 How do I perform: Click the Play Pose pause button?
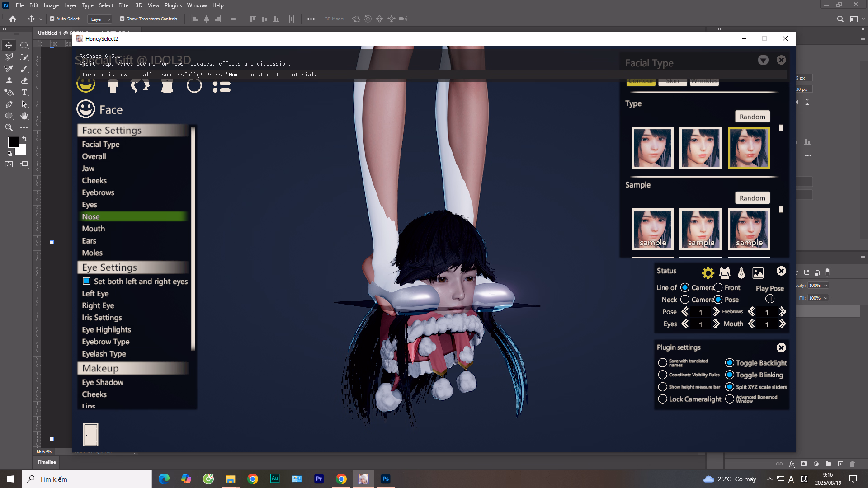[770, 299]
